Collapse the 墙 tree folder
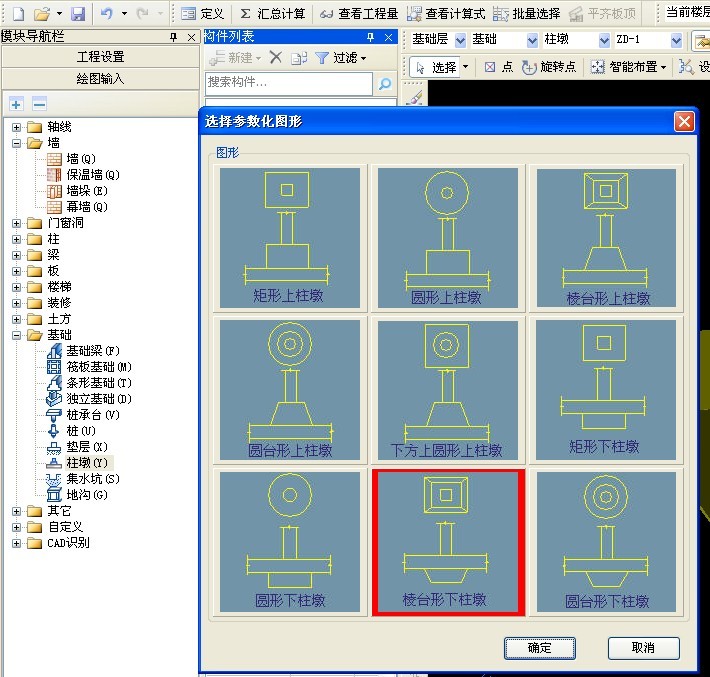The height and width of the screenshot is (677, 710). 16,143
